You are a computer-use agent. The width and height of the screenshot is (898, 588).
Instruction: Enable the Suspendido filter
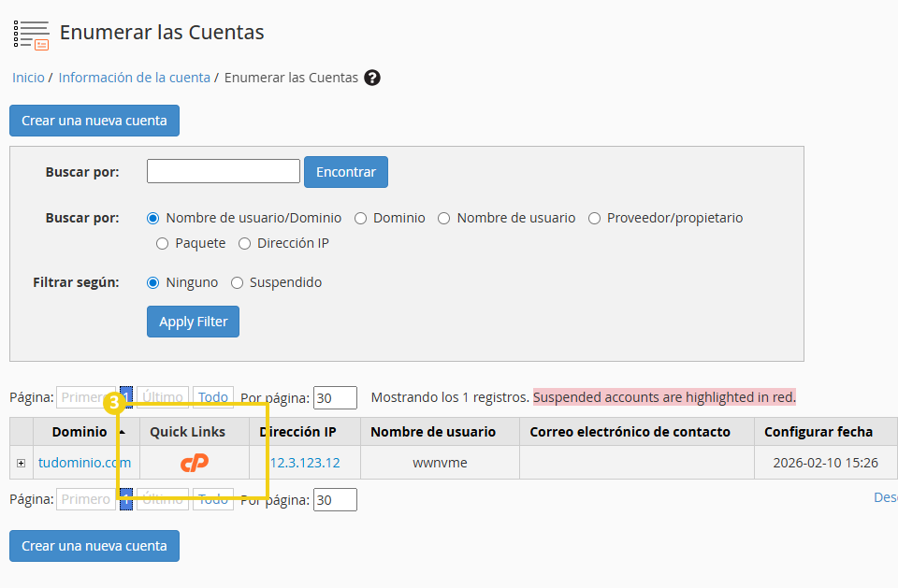[x=237, y=282]
